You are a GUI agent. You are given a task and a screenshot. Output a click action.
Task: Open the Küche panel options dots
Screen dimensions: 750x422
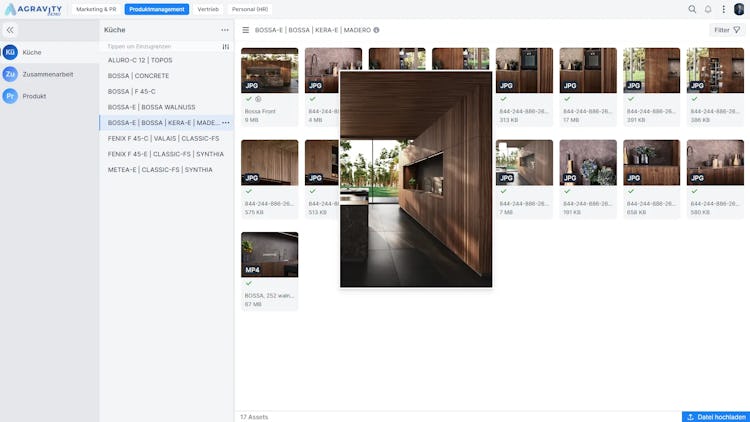coord(225,30)
